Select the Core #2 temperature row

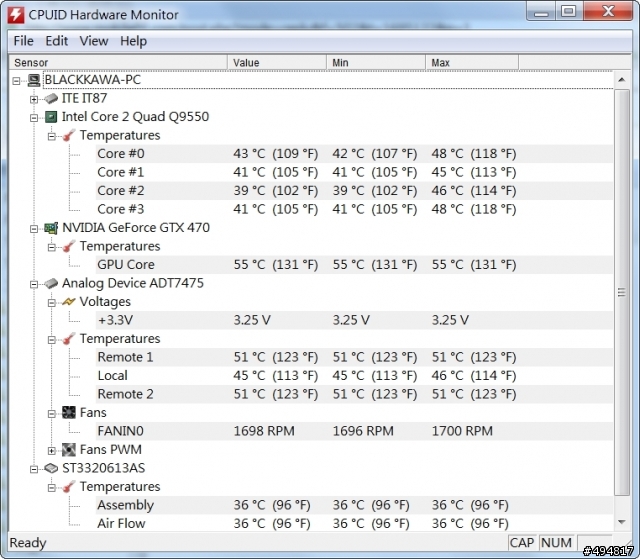pos(354,191)
